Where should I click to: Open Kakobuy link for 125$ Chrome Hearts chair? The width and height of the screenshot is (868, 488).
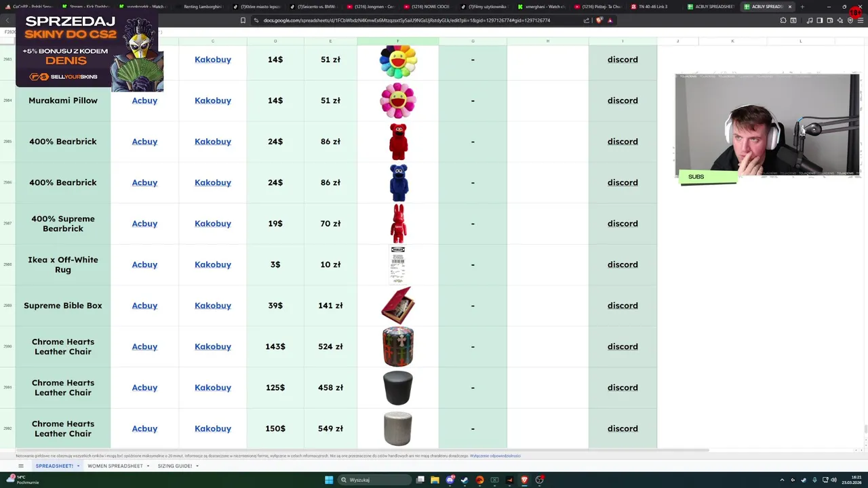pyautogui.click(x=213, y=388)
